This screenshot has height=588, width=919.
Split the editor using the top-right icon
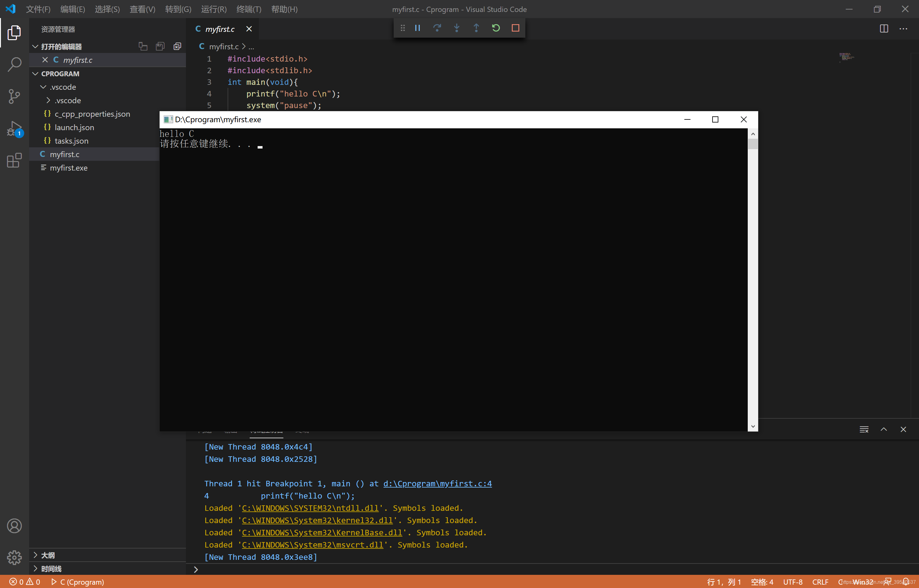884,28
